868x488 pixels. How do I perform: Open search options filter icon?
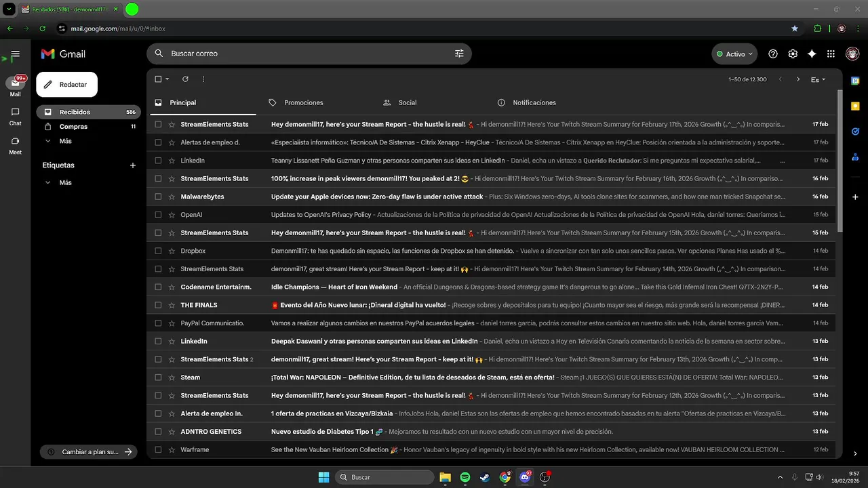pyautogui.click(x=459, y=54)
